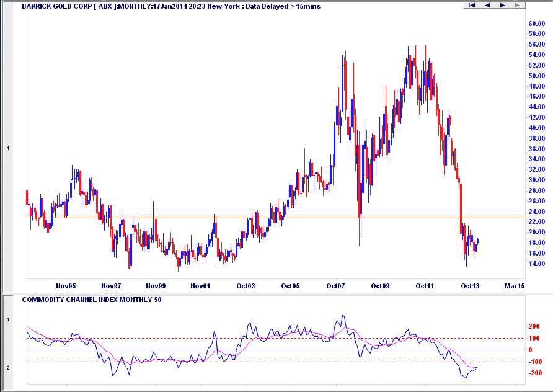Click the Mar15 date label
Screen dimensions: 553x392
(515, 286)
